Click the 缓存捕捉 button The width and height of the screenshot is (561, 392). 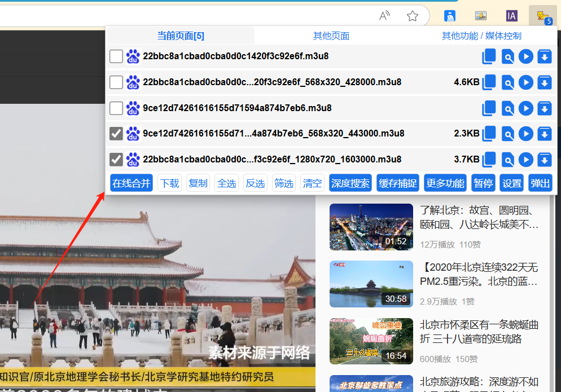pyautogui.click(x=398, y=183)
